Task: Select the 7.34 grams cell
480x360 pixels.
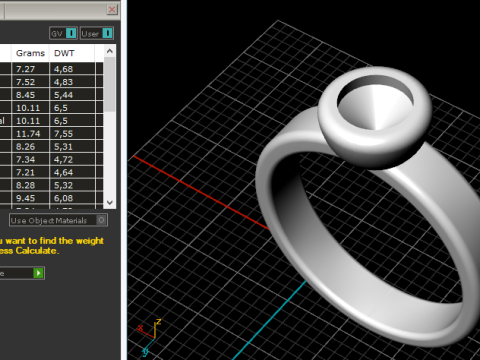Action: tap(30, 159)
